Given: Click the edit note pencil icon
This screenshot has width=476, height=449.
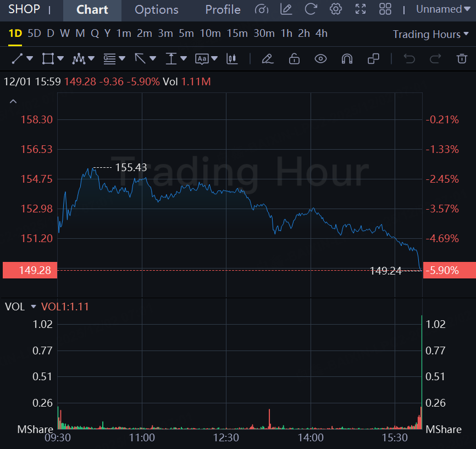Looking at the screenshot, I should [286, 9].
